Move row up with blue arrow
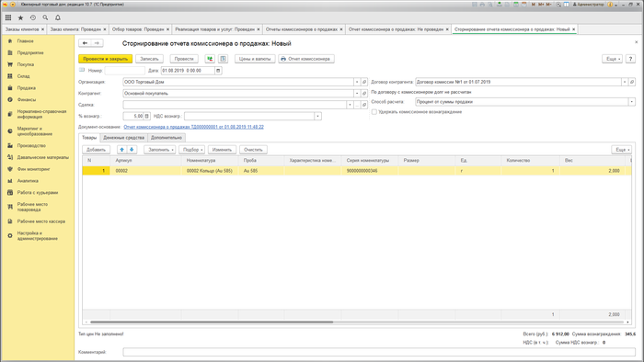Screen dimensions: 644x362 pyautogui.click(x=122, y=150)
